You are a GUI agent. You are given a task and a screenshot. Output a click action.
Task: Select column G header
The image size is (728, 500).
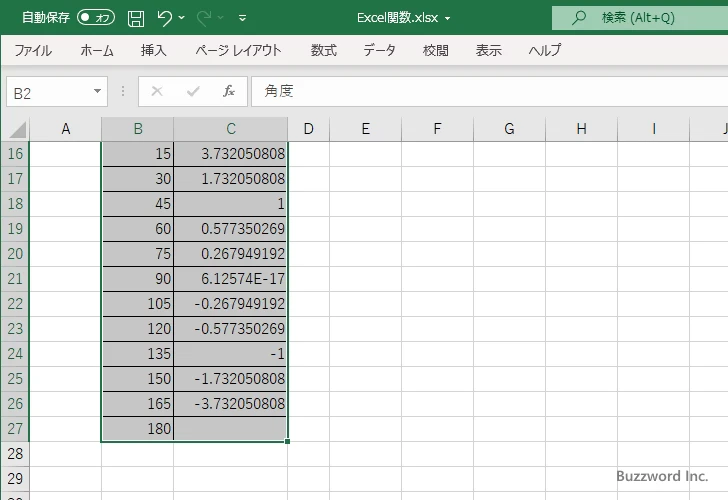click(509, 129)
